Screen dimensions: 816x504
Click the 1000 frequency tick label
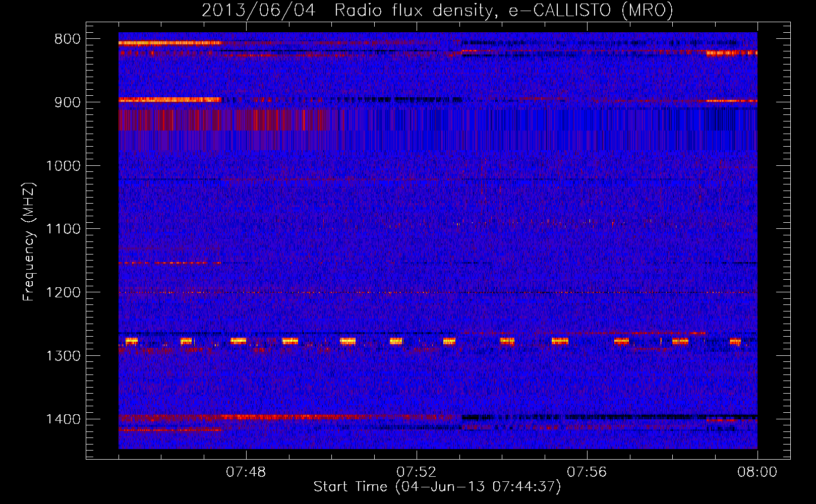pos(63,166)
